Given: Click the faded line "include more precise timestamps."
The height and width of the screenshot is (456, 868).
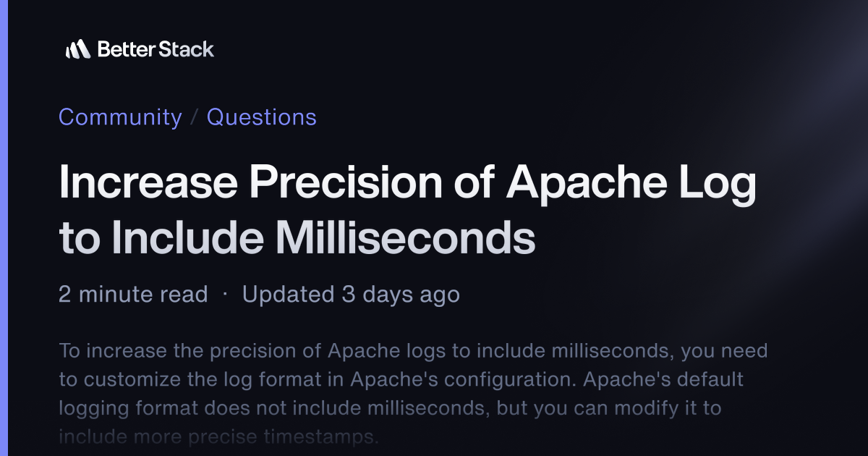Looking at the screenshot, I should pyautogui.click(x=218, y=436).
